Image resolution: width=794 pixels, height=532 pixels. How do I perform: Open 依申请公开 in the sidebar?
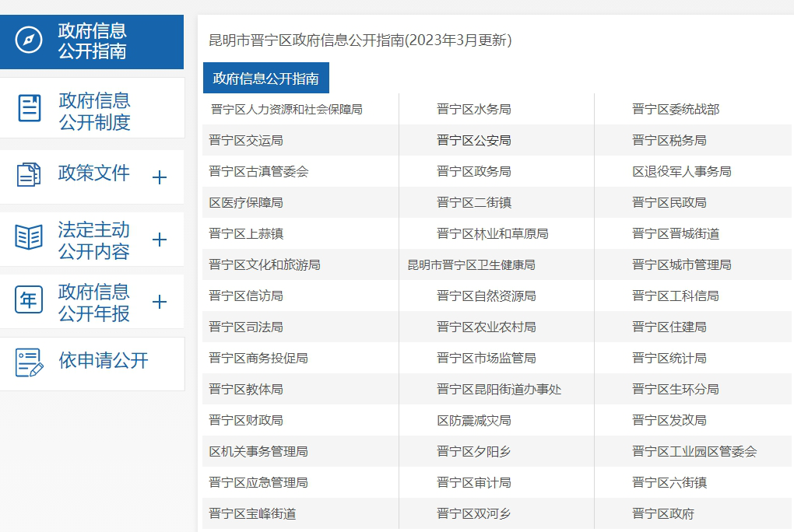(92, 364)
